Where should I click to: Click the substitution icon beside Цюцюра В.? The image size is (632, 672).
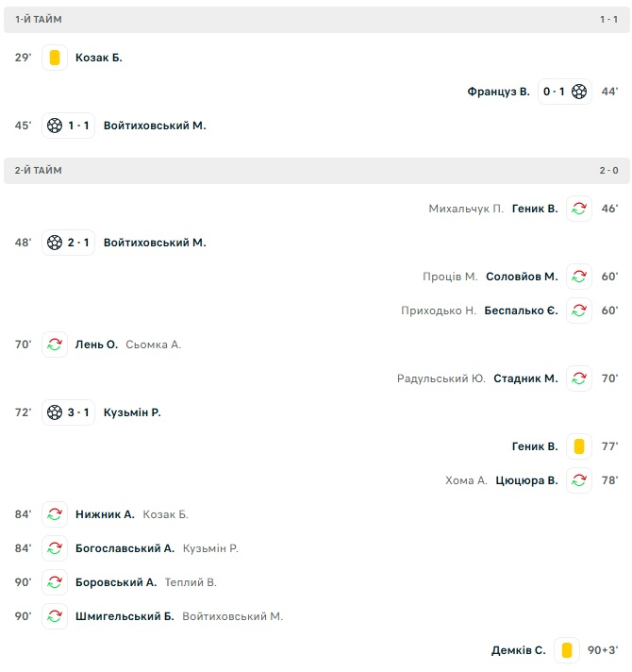click(579, 480)
